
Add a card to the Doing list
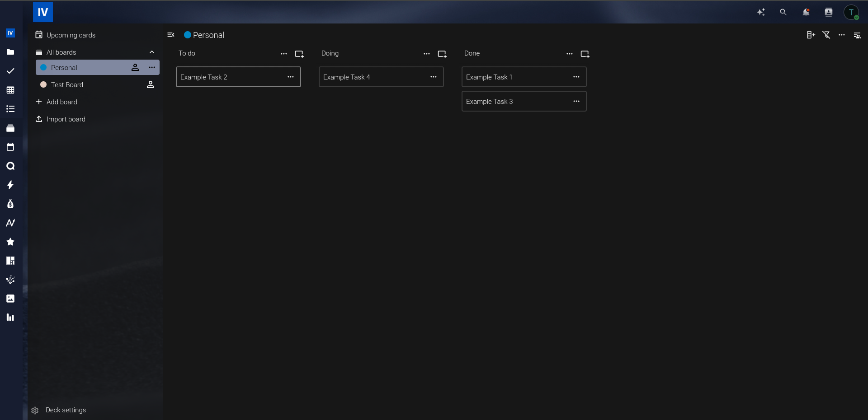pos(442,54)
